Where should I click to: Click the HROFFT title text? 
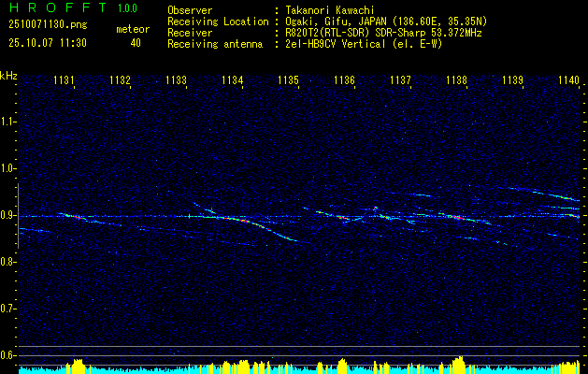point(58,7)
